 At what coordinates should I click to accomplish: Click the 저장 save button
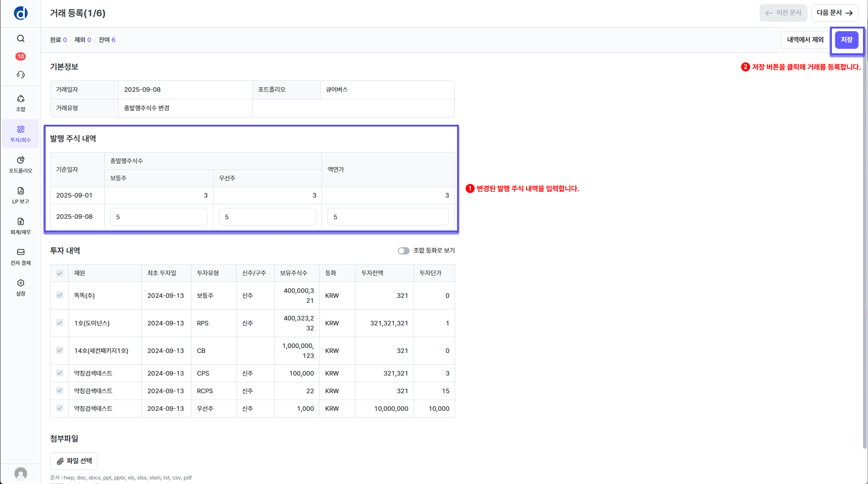click(x=846, y=40)
